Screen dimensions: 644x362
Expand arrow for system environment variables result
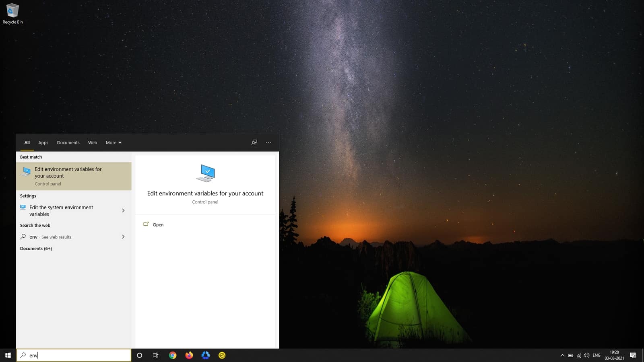click(123, 211)
